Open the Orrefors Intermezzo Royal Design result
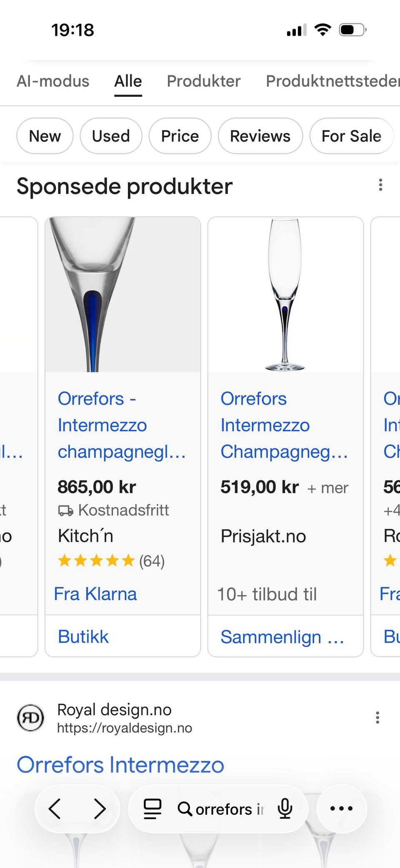The width and height of the screenshot is (400, 868). [x=120, y=765]
